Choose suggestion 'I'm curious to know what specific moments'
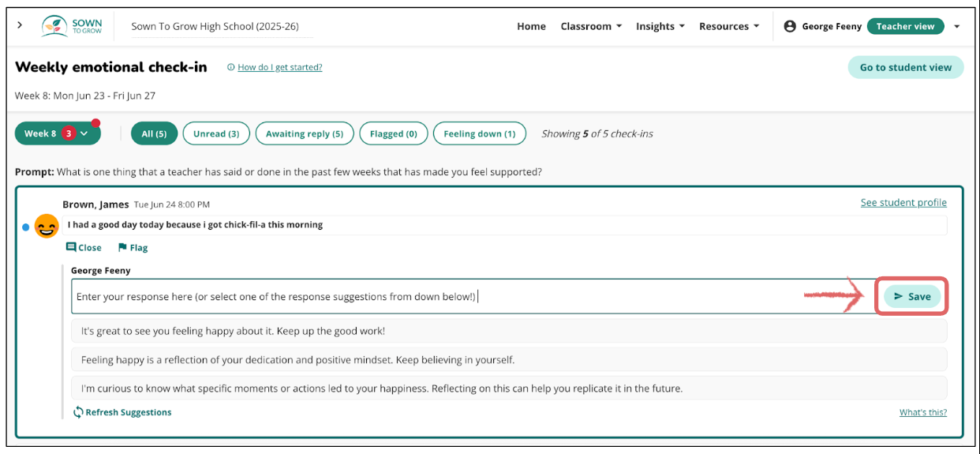Image resolution: width=980 pixels, height=454 pixels. (509, 388)
